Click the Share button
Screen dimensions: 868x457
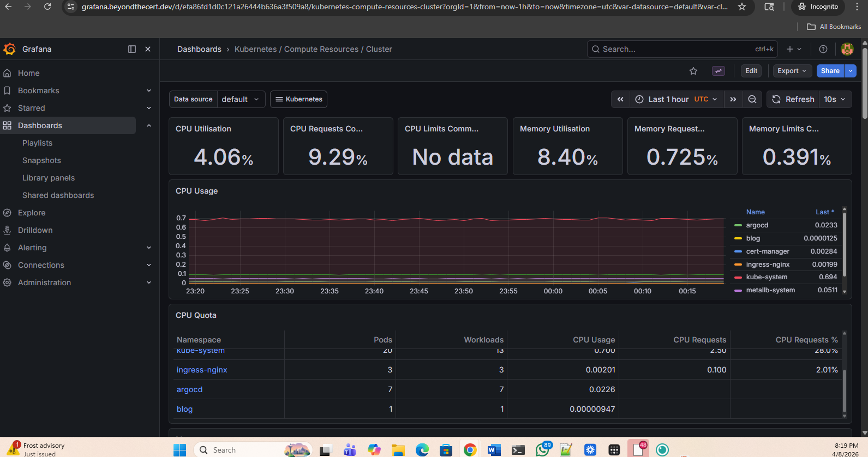830,71
